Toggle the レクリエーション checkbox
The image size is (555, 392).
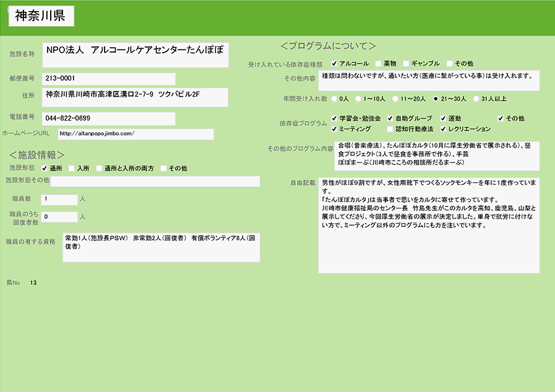click(x=444, y=129)
